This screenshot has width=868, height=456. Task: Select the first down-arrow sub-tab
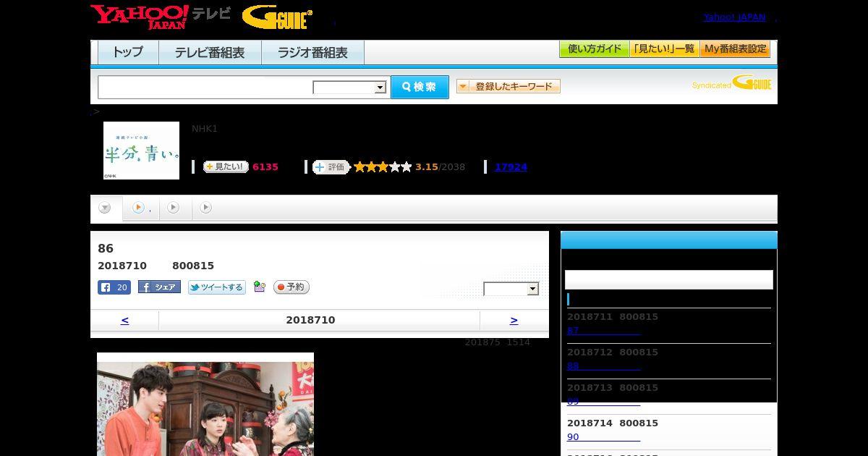click(106, 208)
